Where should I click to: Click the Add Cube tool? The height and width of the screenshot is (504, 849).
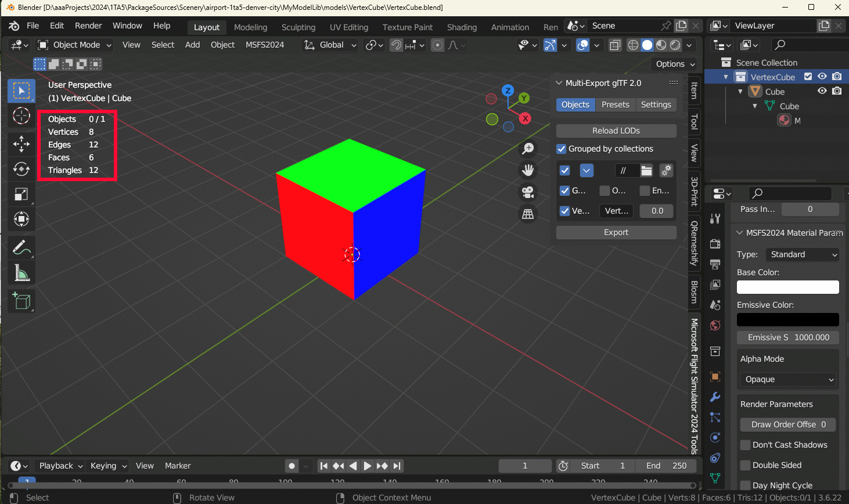21,301
